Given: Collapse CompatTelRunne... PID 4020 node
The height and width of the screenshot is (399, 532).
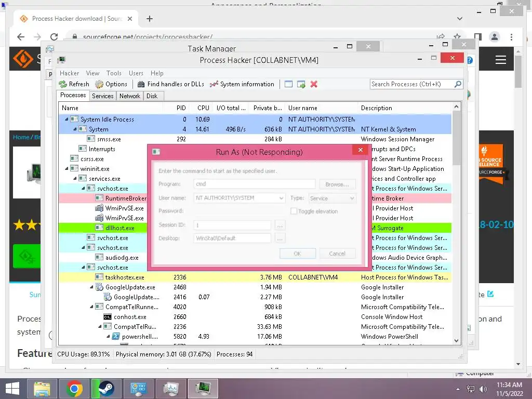Looking at the screenshot, I should (91, 307).
